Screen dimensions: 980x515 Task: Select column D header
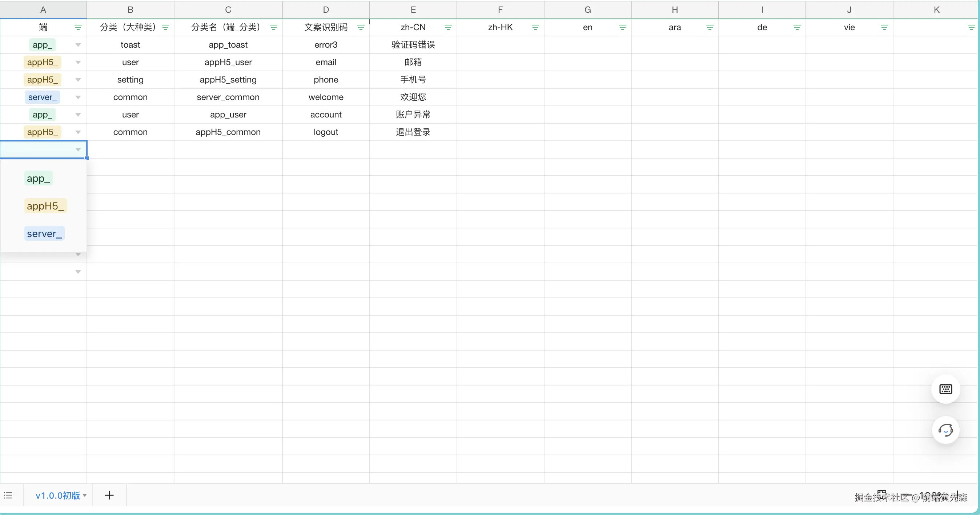click(326, 10)
